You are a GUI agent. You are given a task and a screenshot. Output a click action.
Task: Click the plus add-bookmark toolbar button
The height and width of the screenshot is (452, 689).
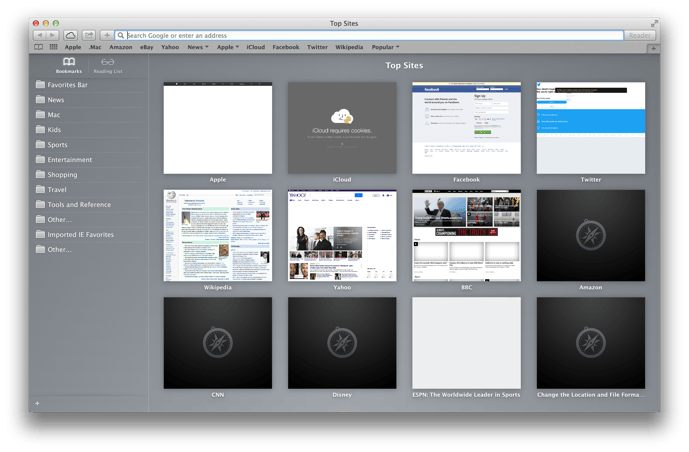click(107, 35)
